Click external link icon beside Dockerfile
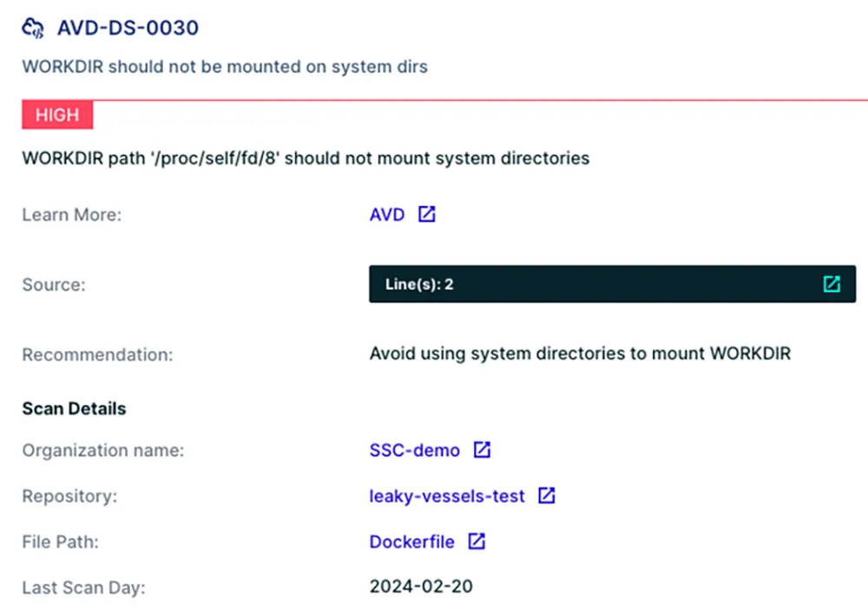 click(x=477, y=541)
